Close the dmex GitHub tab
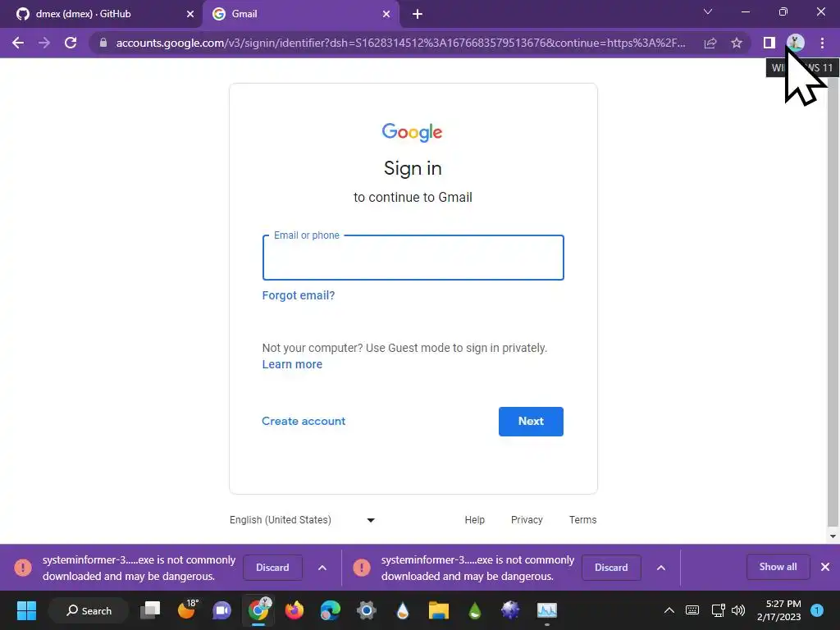The image size is (840, 630). 189,14
